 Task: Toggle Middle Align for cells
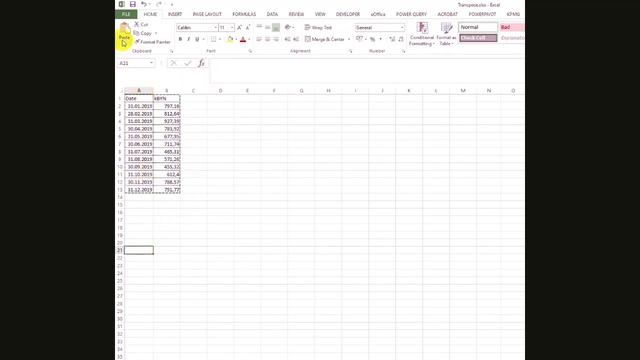(x=267, y=27)
